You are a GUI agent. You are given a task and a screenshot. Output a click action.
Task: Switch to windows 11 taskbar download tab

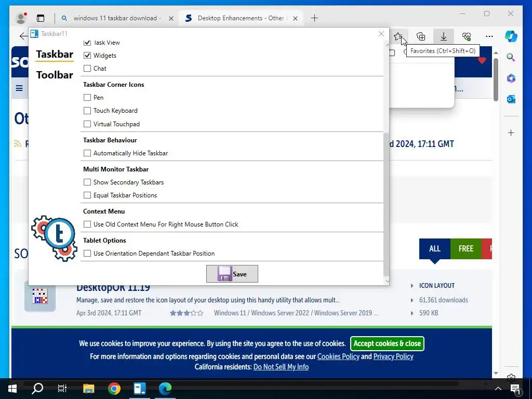117,18
